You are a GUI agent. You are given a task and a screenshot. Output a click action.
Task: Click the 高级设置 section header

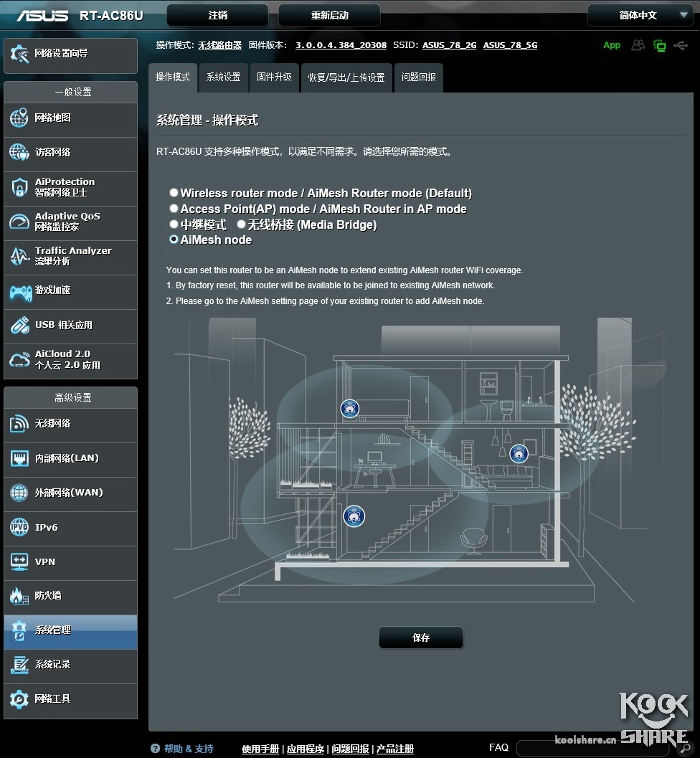pos(70,397)
